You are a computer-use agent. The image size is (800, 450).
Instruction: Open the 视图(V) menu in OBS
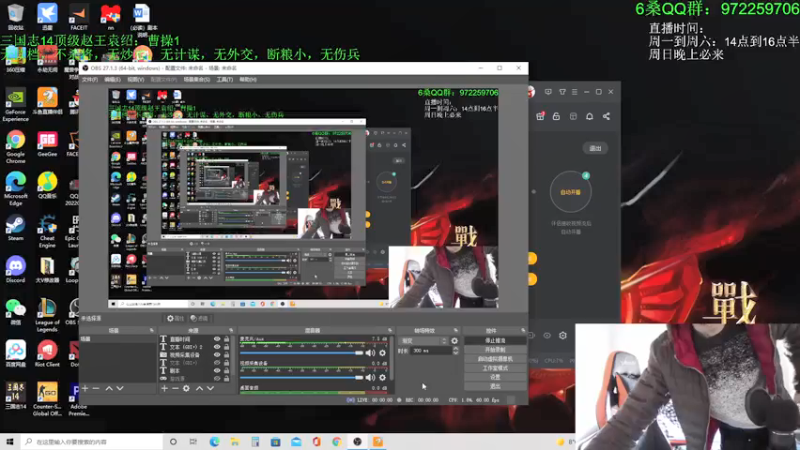[x=135, y=80]
